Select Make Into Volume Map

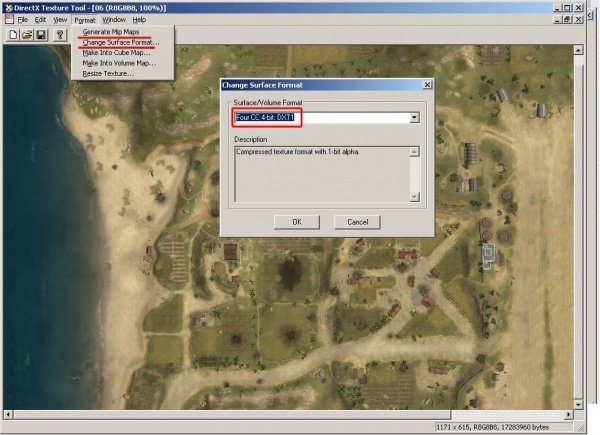coord(119,63)
